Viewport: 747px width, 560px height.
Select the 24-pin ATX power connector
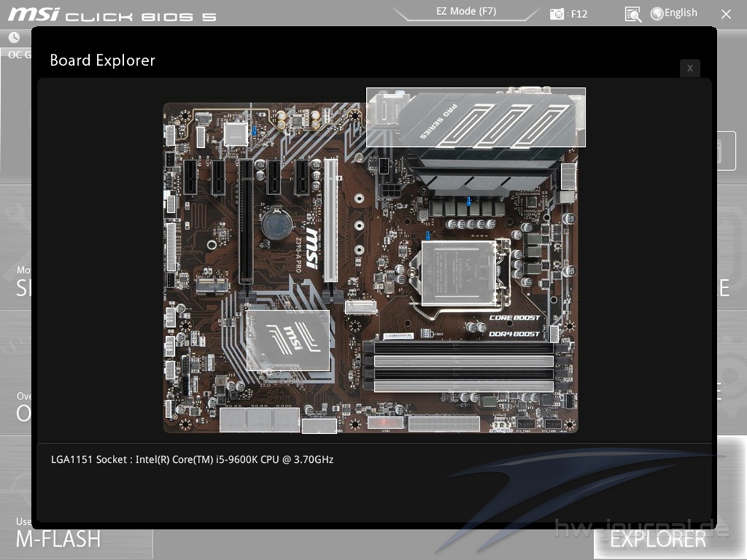coord(444,423)
